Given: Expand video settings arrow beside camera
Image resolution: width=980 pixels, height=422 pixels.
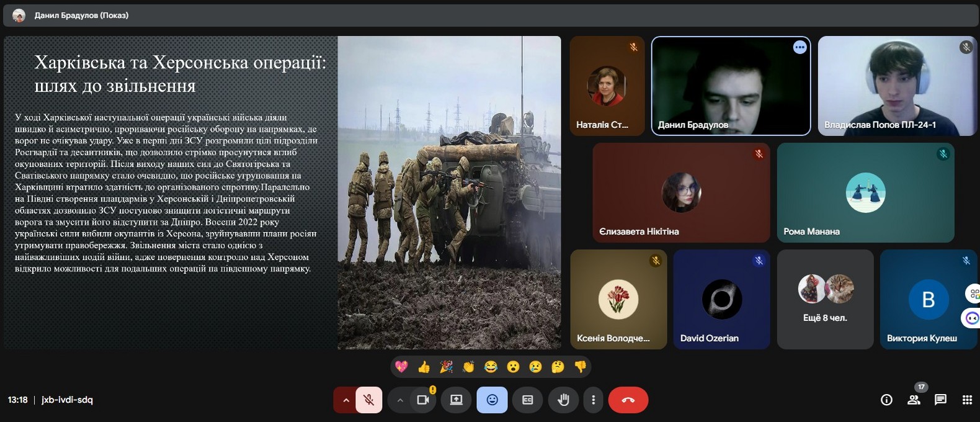Looking at the screenshot, I should coord(400,400).
